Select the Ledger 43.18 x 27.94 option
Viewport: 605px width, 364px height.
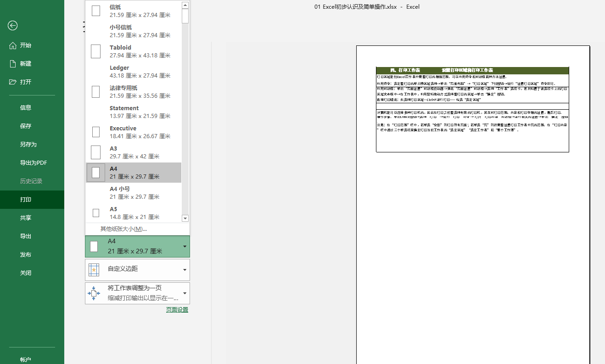click(134, 72)
